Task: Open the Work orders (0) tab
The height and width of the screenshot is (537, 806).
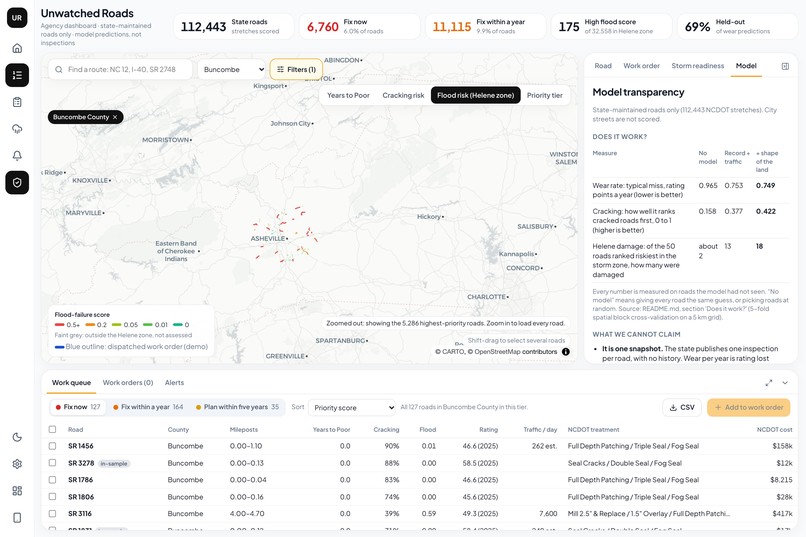Action: tap(128, 383)
